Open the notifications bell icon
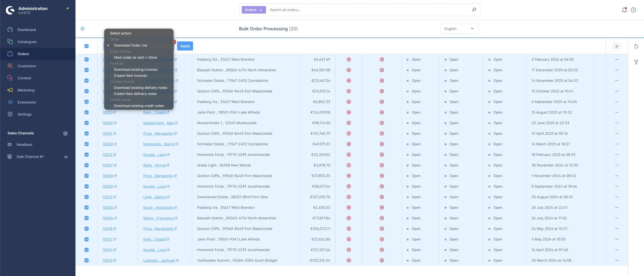The height and width of the screenshot is (276, 644). click(624, 10)
